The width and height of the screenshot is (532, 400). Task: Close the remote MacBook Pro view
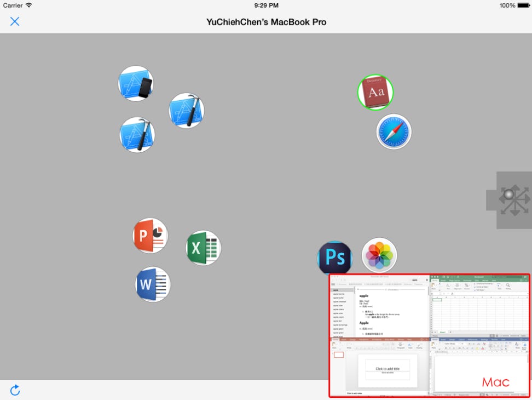point(15,21)
